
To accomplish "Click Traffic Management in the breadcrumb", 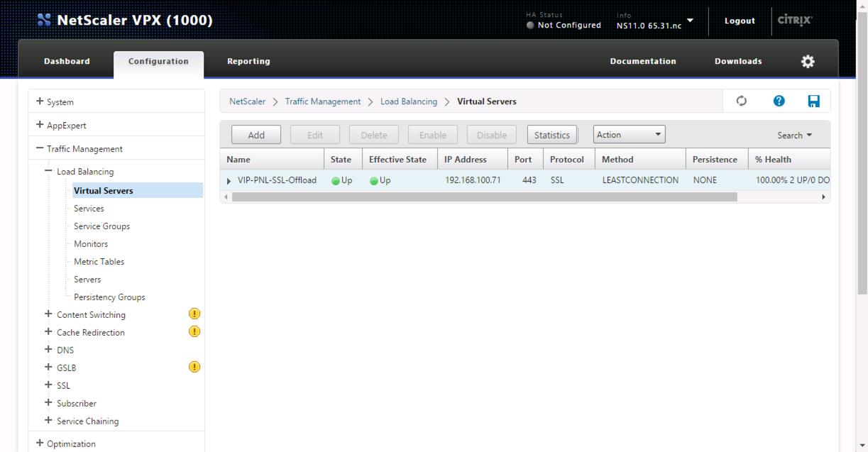I will 323,101.
